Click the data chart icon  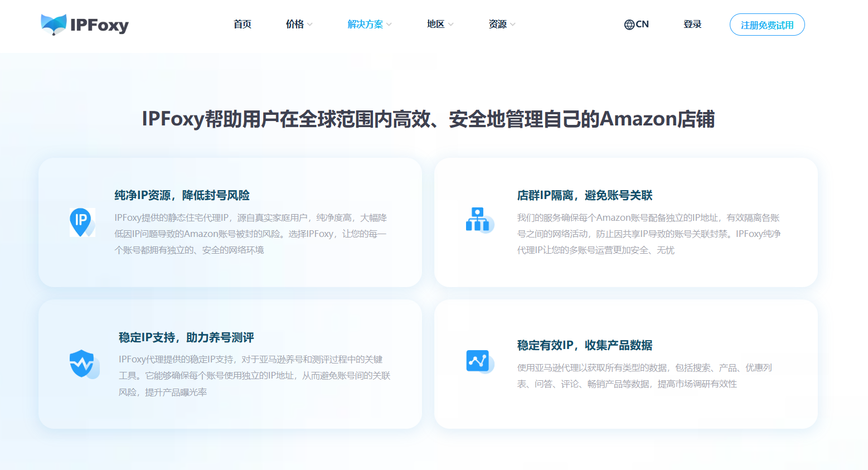[479, 361]
